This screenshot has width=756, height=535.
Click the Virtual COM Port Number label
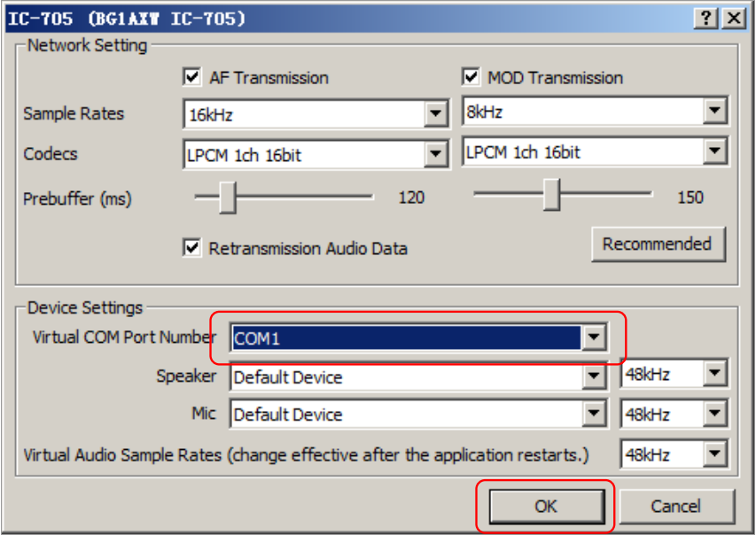[124, 337]
